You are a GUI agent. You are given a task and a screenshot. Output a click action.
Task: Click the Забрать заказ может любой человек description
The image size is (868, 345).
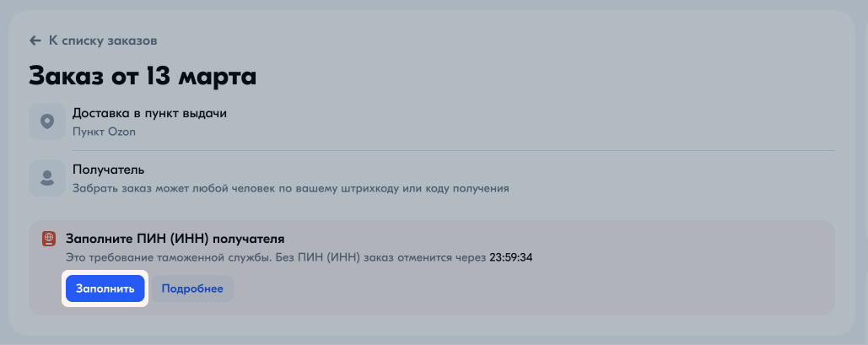pyautogui.click(x=291, y=189)
